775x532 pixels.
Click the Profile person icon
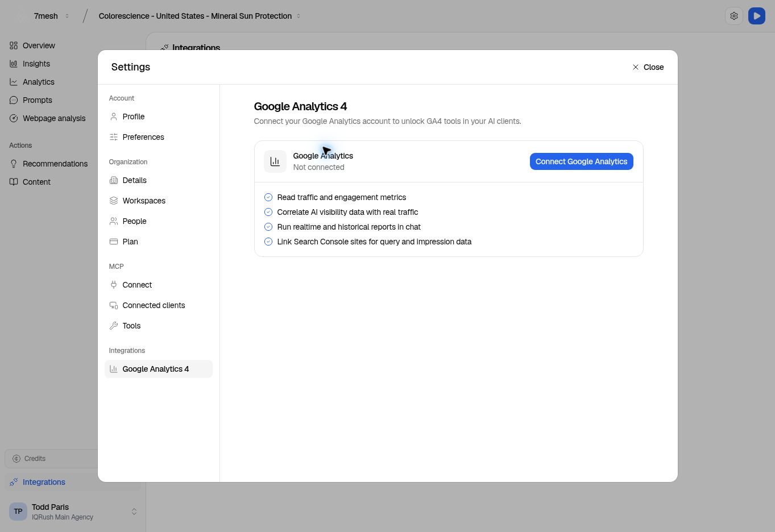pos(114,117)
